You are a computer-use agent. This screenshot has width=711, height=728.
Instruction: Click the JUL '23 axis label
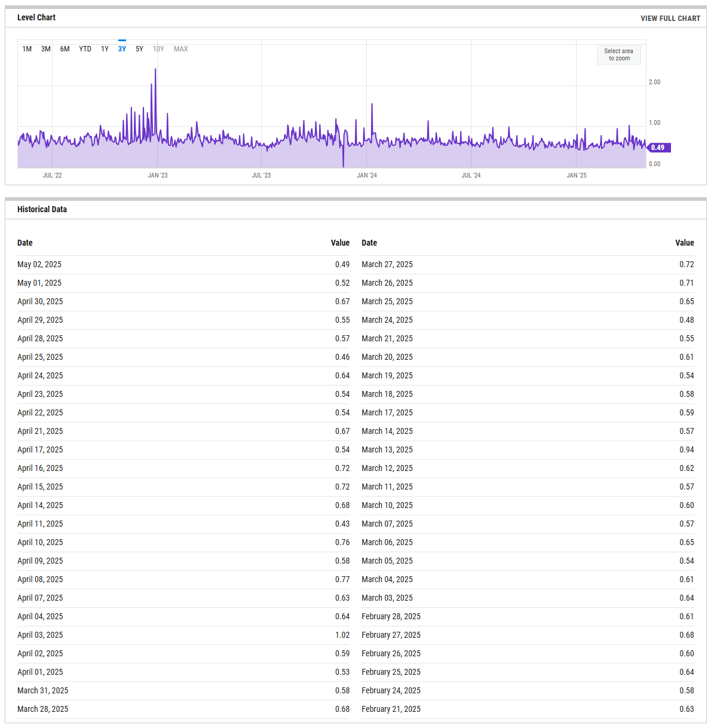(x=261, y=175)
